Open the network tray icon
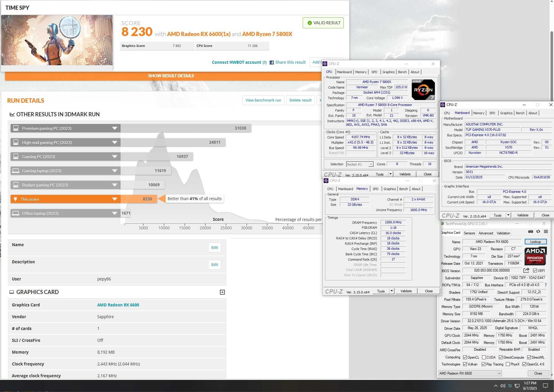Image resolution: width=554 pixels, height=392 pixels. 517,386
